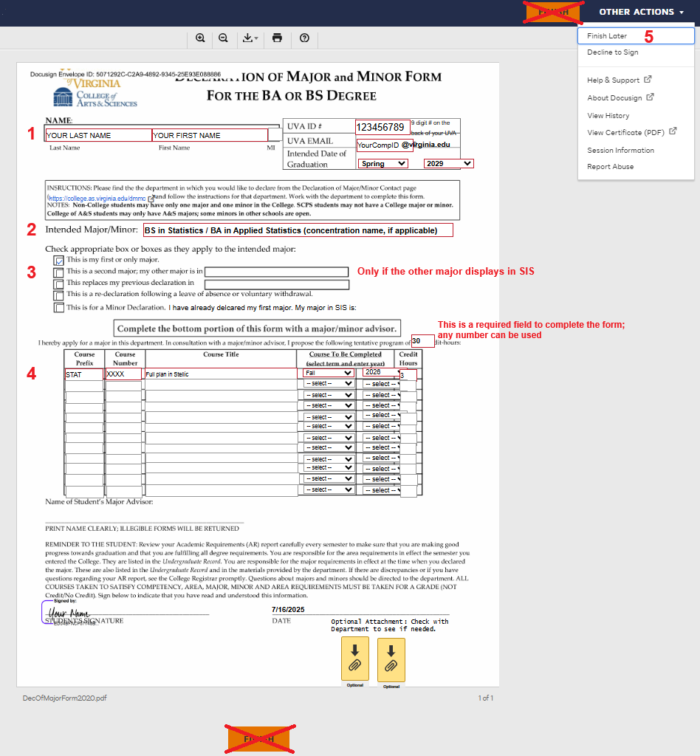Zoom in on the document
The width and height of the screenshot is (700, 756).
200,38
